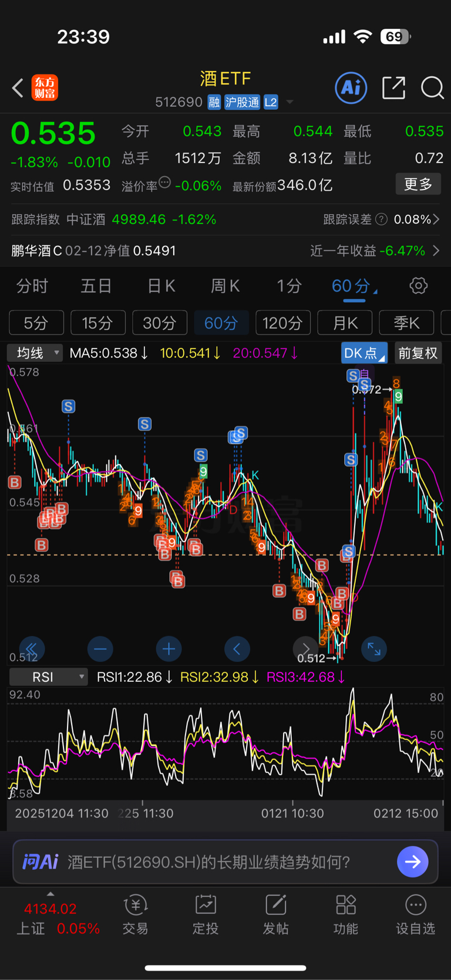Screen dimensions: 451x980
Task: Open 近一年收益 details chevron
Action: point(436,251)
